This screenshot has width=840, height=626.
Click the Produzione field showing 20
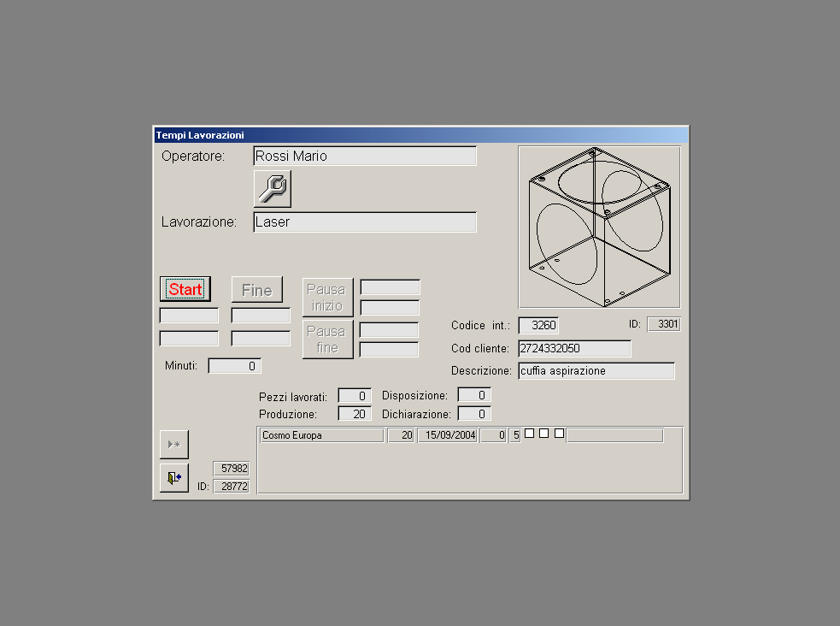[x=355, y=414]
